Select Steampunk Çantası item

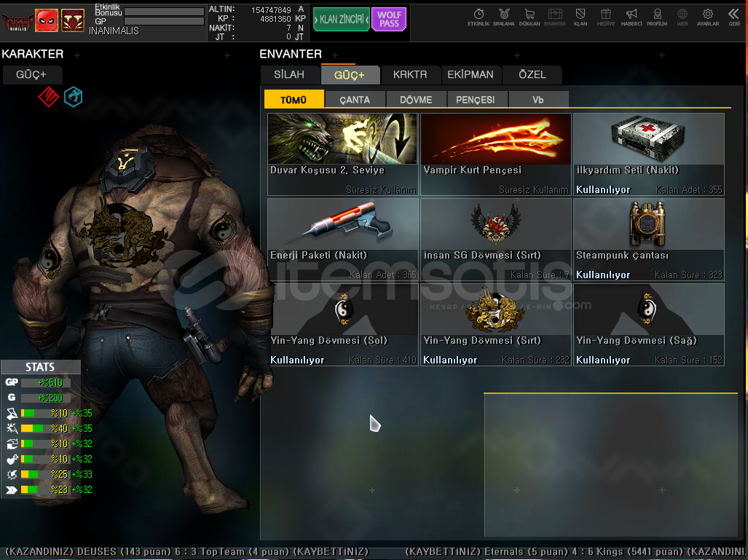click(649, 240)
